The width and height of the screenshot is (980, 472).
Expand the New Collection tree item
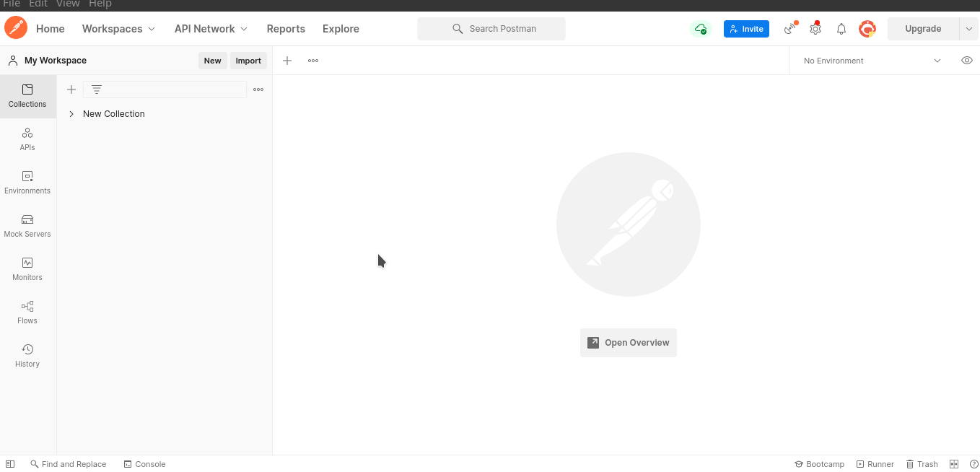71,114
